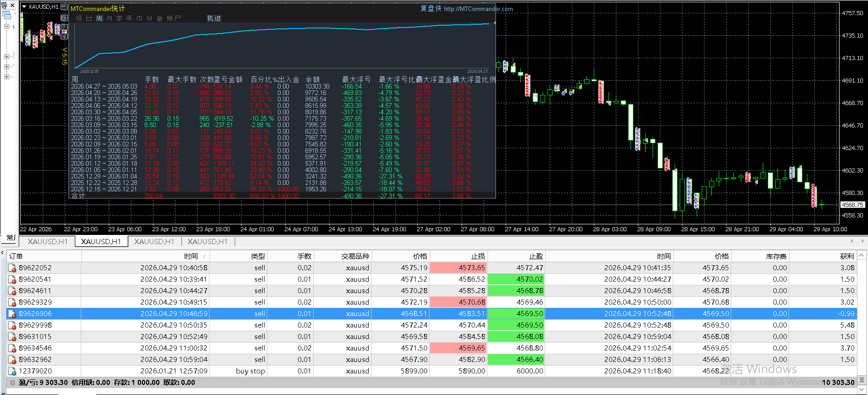This screenshot has width=868, height=395.
Task: Click the accounts icon in navigator panel
Action: tap(6, 15)
